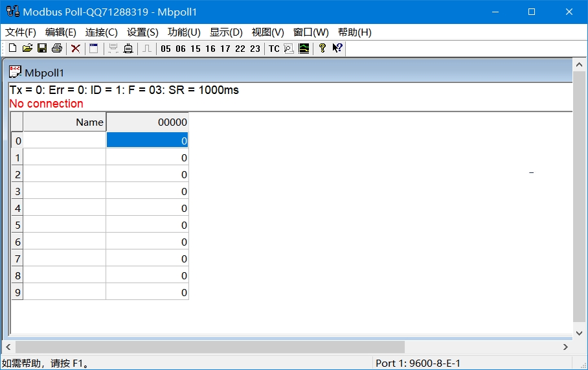The width and height of the screenshot is (588, 370).
Task: Open the 文件(F) menu
Action: (x=21, y=32)
